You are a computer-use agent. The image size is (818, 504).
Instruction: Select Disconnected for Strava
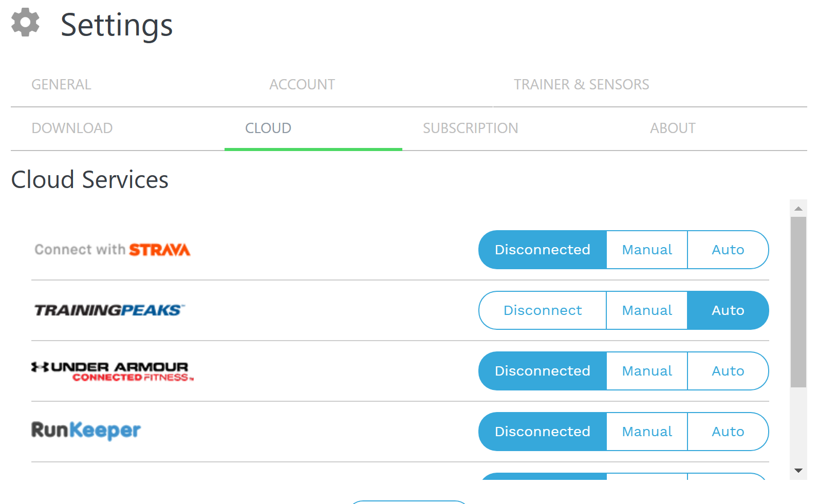click(x=543, y=250)
